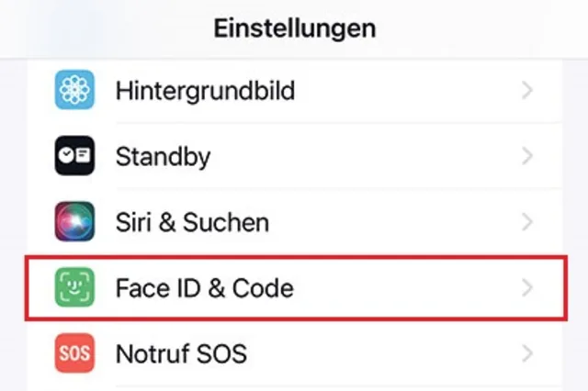Open Siri & Suchen via its chevron
This screenshot has width=588, height=391.
[527, 222]
